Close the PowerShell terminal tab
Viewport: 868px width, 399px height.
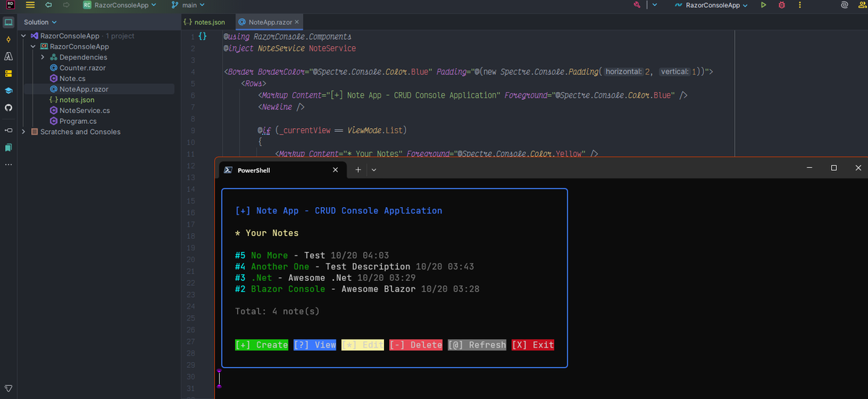click(335, 170)
